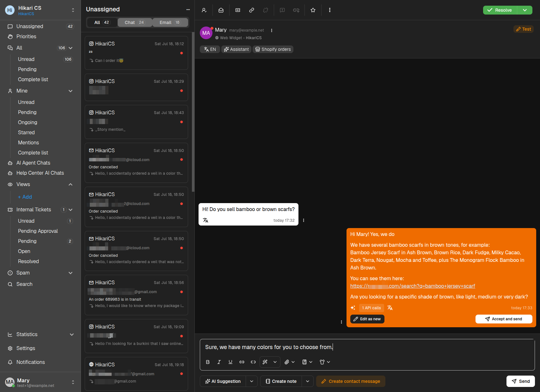Screen dimensions: 540x392
Task: Open Priorities in sidebar
Action: click(40, 37)
